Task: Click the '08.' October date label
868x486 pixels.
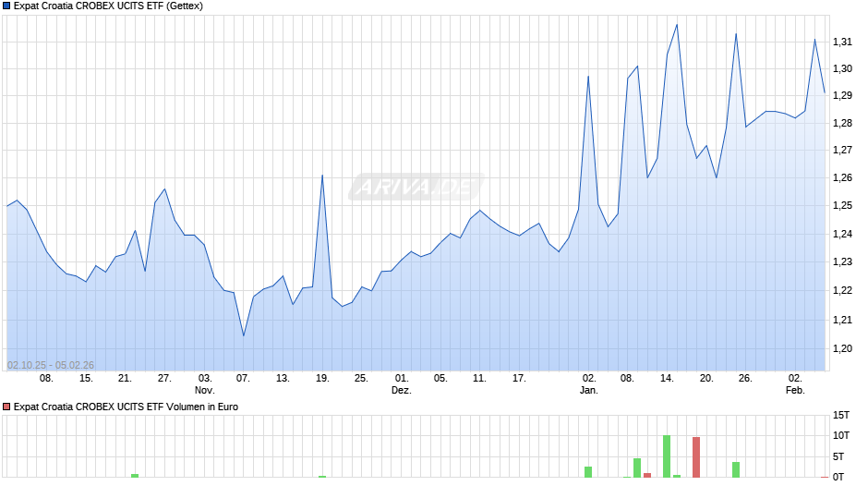Action: 46,379
